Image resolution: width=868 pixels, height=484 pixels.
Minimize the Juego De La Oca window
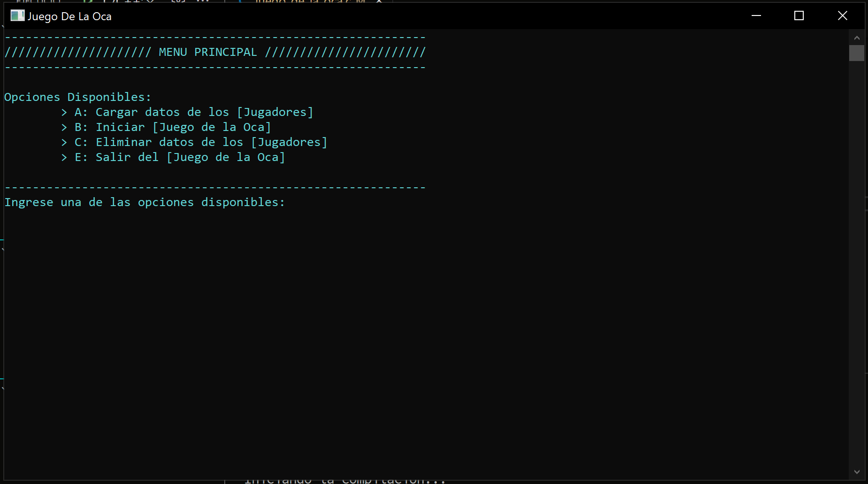click(x=756, y=15)
